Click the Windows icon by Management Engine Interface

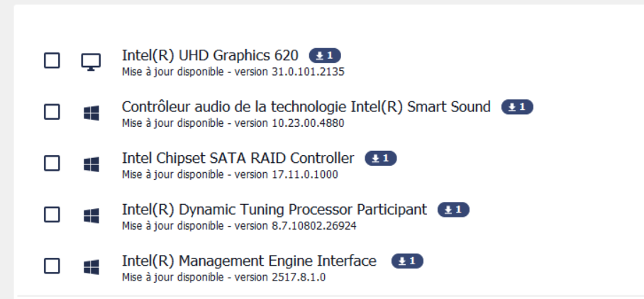(91, 267)
